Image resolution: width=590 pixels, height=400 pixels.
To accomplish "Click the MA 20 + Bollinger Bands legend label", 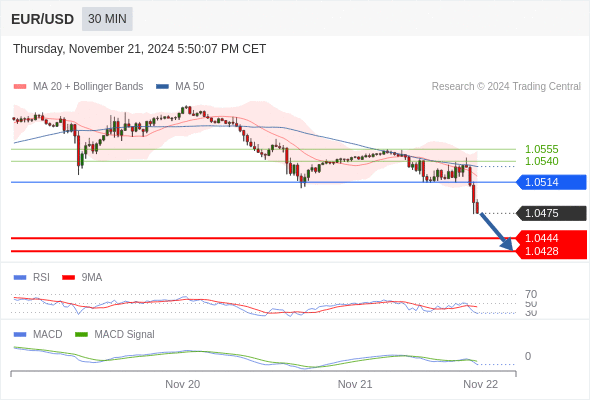I will [x=88, y=87].
